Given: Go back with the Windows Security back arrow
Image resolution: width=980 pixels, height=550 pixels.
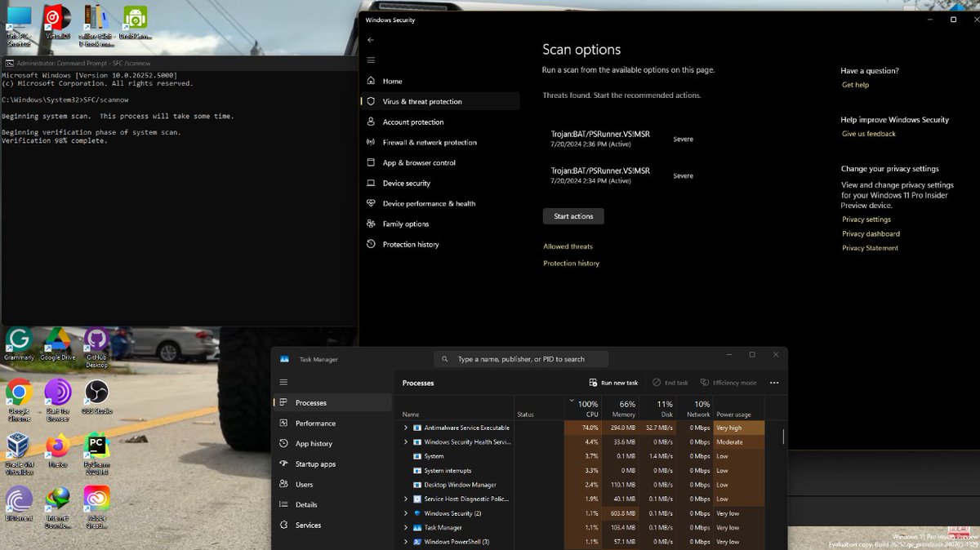Looking at the screenshot, I should (371, 40).
